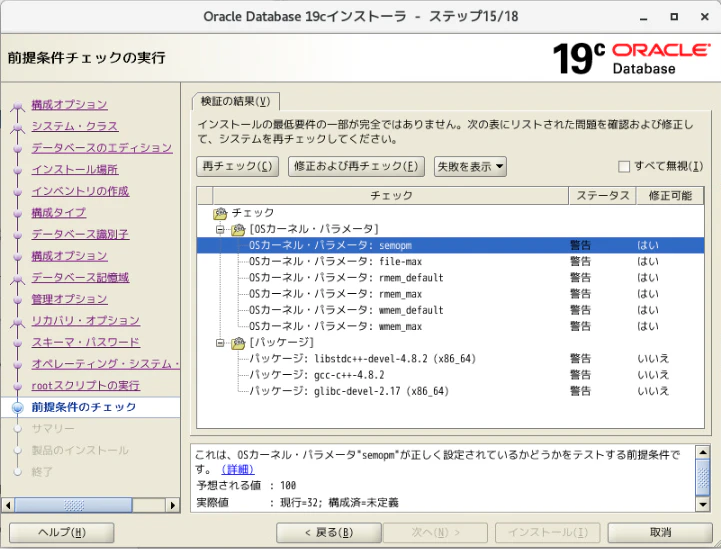
Task: Open システム・クラス step link
Action: pos(74,126)
